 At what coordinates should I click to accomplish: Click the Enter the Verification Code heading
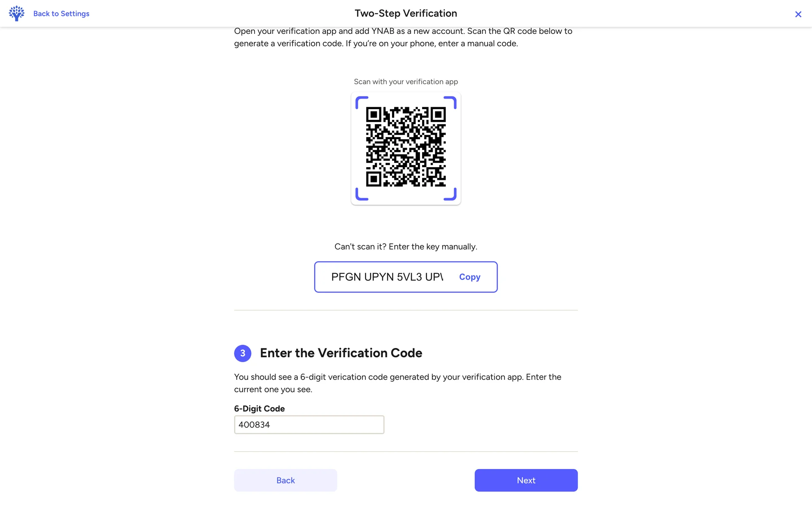click(x=341, y=353)
